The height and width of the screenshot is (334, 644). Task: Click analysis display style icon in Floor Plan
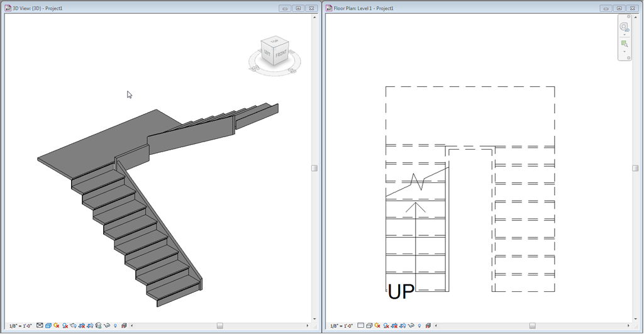coord(428,325)
